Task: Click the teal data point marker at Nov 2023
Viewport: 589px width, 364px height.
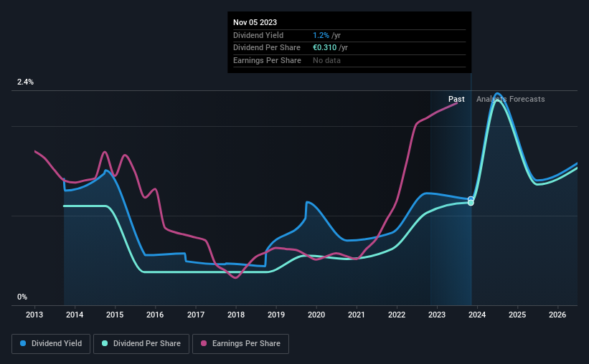Action: click(471, 203)
